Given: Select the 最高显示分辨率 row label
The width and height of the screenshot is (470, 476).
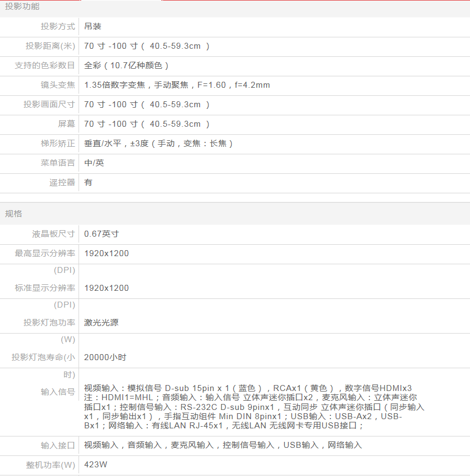Looking at the screenshot, I should click(x=45, y=253).
